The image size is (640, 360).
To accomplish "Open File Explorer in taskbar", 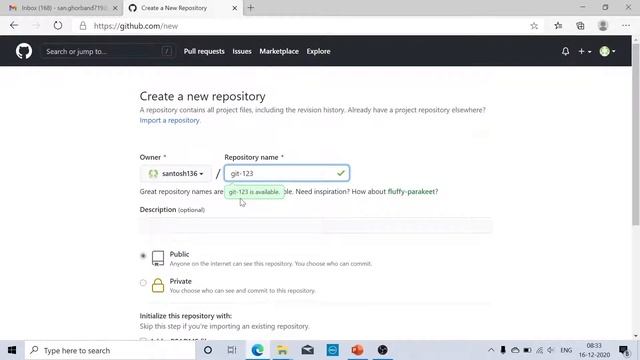I will [282, 350].
